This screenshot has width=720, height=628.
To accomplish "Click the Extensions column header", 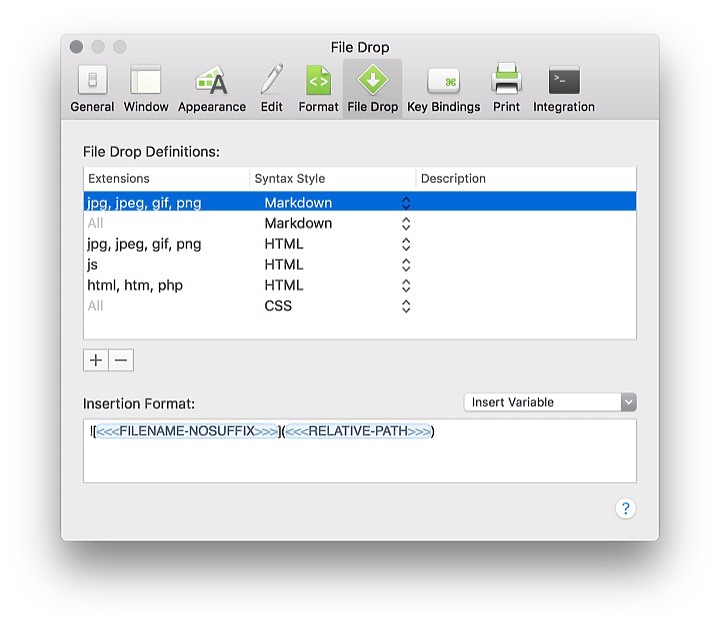I will [166, 179].
